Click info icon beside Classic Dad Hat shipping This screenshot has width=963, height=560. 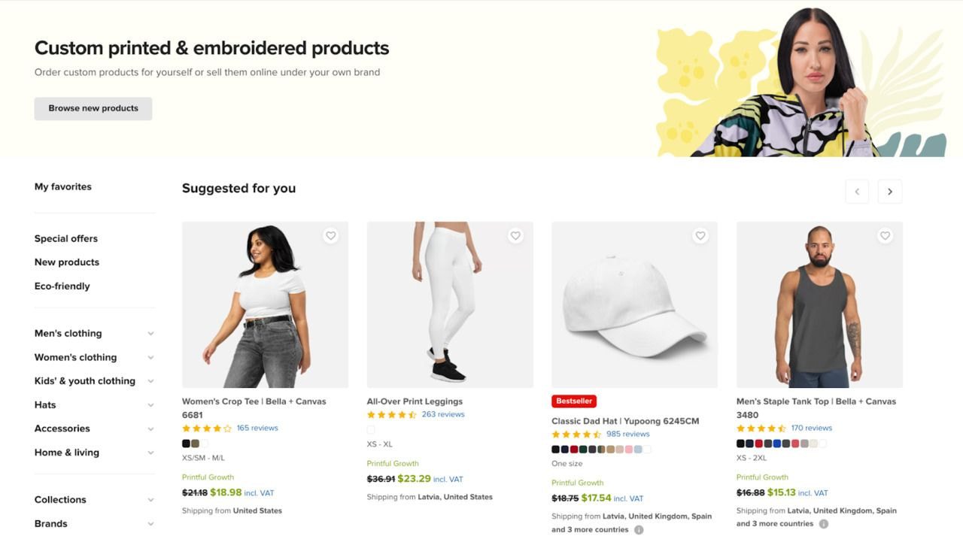(639, 530)
